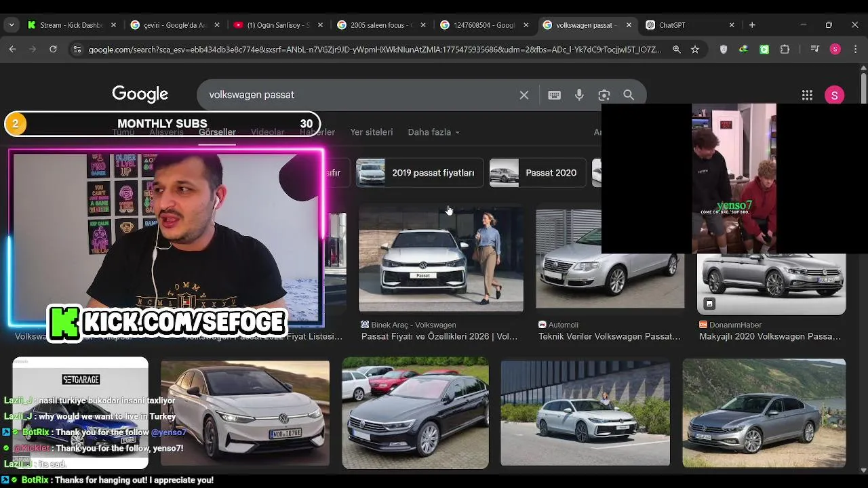The image size is (868, 488).
Task: Close the volkswagen passat tab
Action: (x=629, y=25)
